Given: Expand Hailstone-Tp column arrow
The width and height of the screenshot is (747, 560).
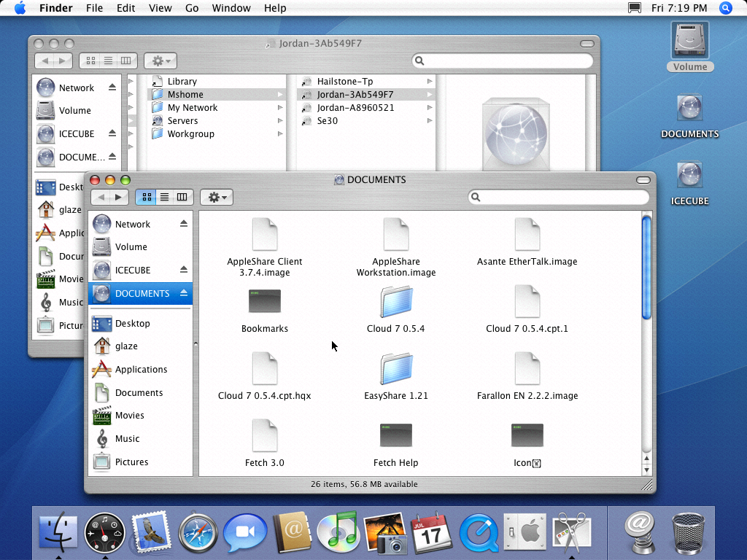Looking at the screenshot, I should coord(430,82).
